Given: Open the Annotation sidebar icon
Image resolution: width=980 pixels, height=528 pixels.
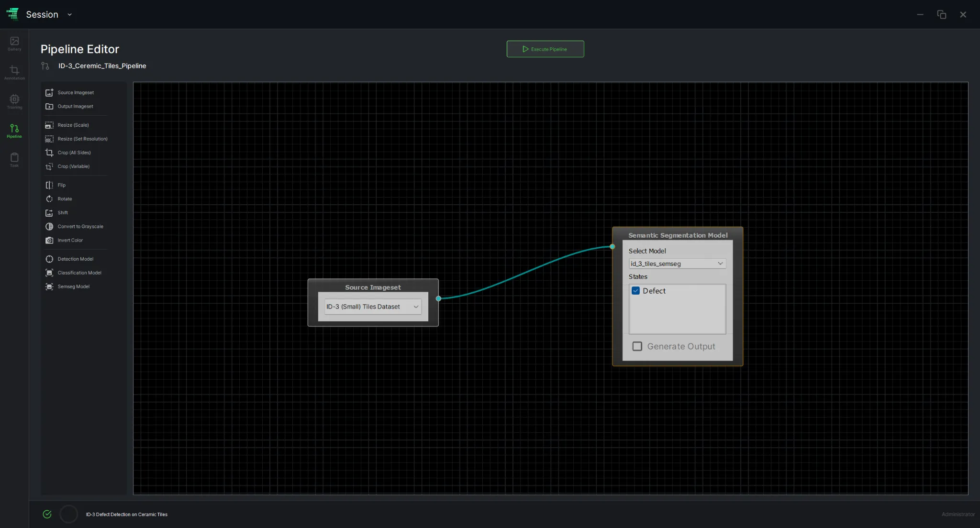Looking at the screenshot, I should coord(14,72).
